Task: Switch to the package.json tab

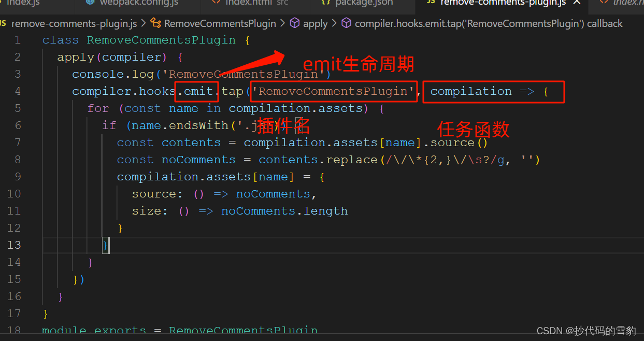Action: click(363, 3)
